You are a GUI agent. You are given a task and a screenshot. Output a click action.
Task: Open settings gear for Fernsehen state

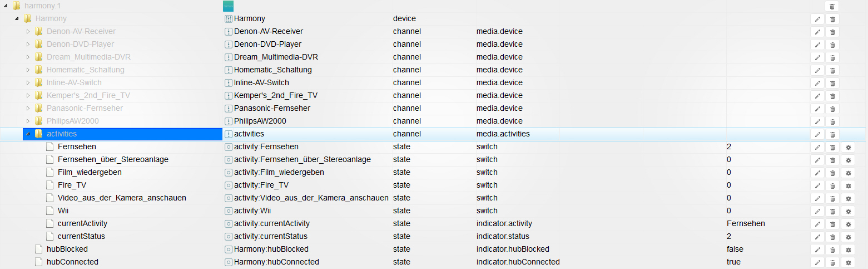pyautogui.click(x=848, y=147)
